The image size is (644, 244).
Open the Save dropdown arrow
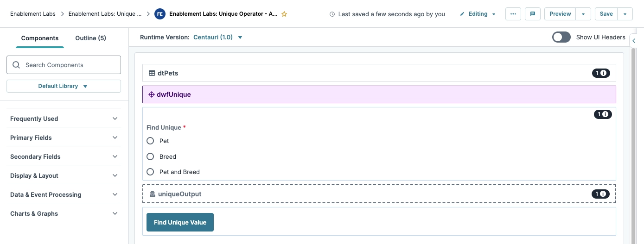point(625,14)
